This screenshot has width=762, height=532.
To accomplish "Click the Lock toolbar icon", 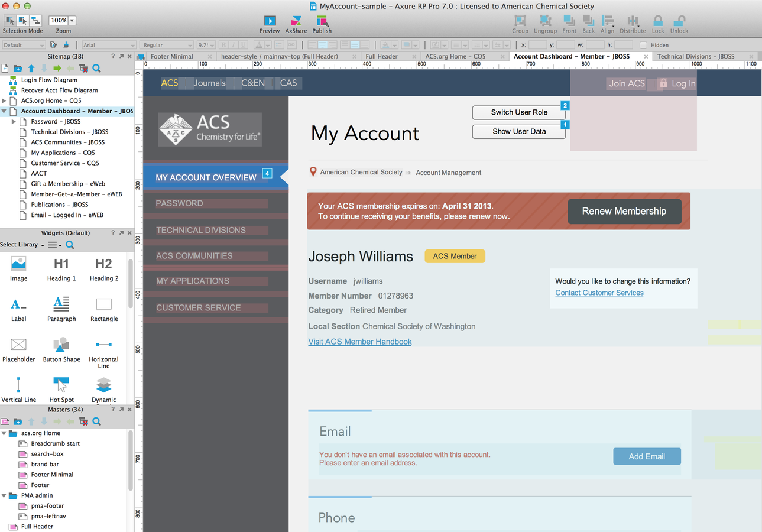I will pos(658,21).
